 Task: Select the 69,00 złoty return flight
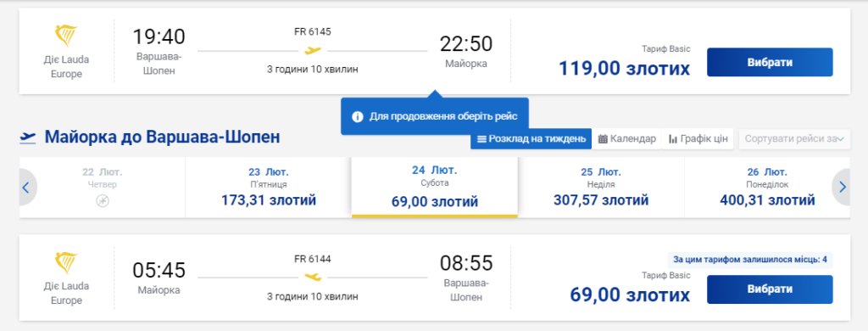[x=770, y=289]
